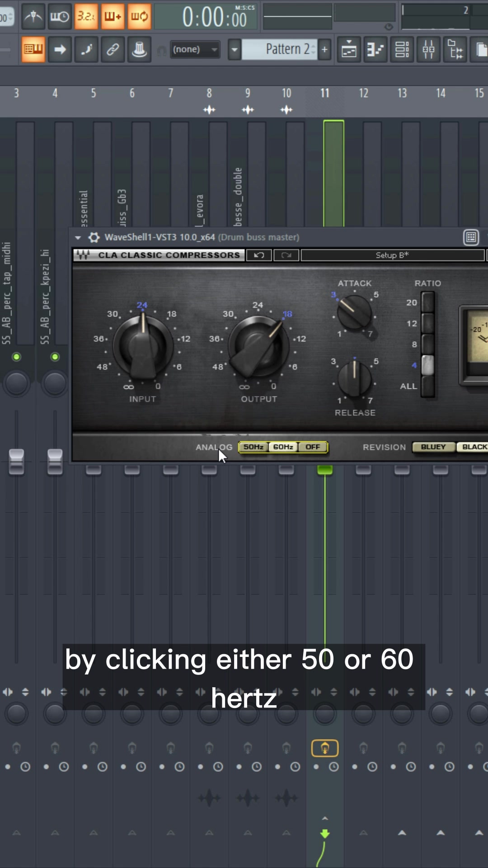
Task: Open the Setup B* preset menu
Action: (392, 255)
